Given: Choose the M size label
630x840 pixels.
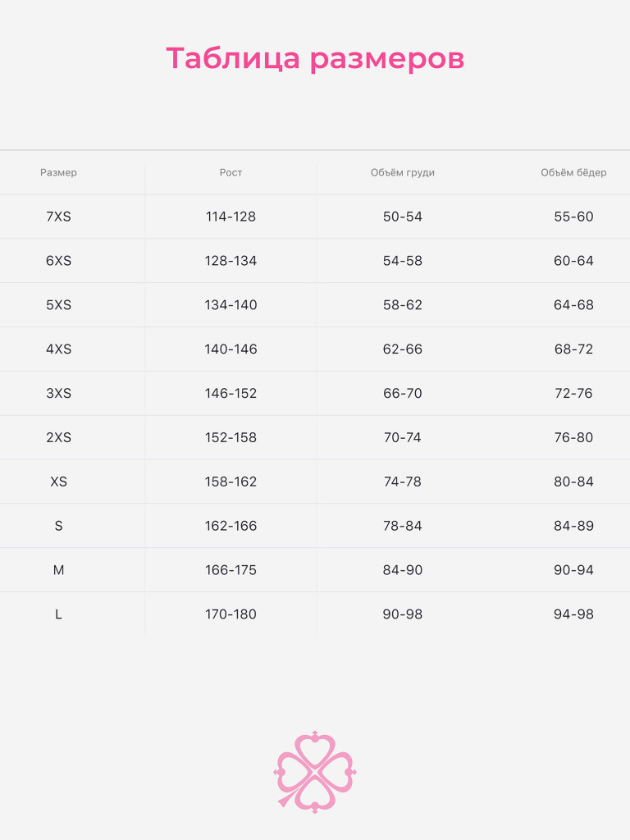Looking at the screenshot, I should point(59,570).
